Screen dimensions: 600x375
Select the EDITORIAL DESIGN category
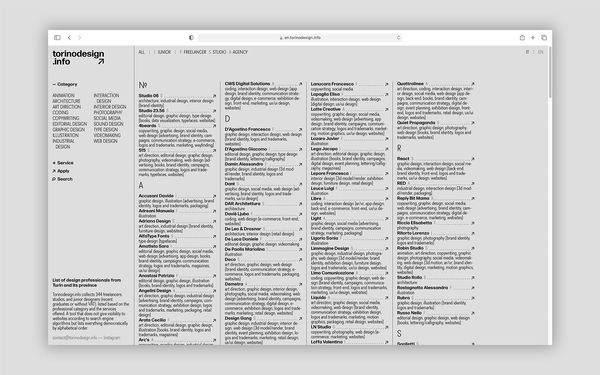coord(70,124)
